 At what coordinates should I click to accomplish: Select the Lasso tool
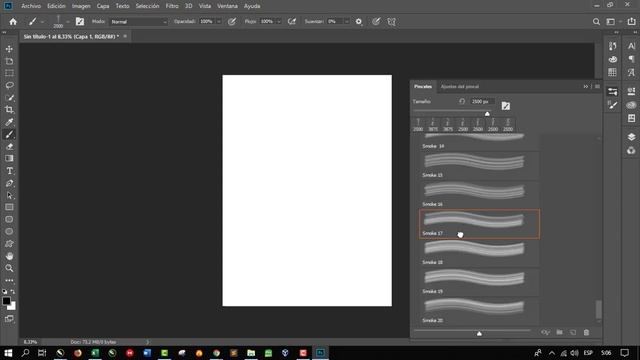(9, 85)
